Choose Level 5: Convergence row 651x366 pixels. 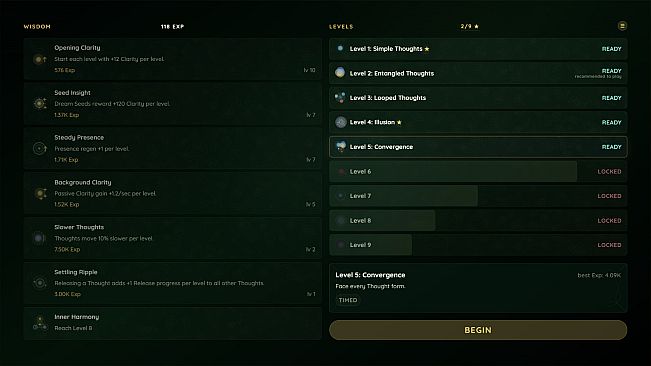[478, 146]
